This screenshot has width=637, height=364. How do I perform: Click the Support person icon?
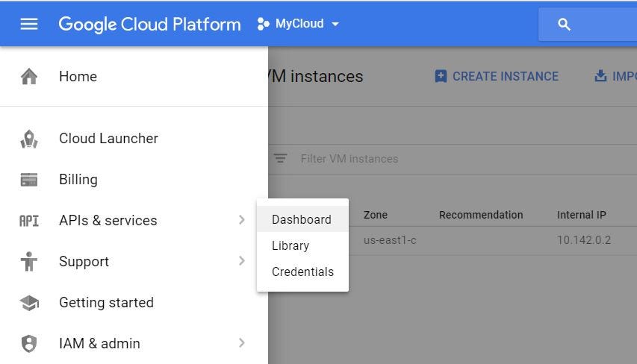29,261
